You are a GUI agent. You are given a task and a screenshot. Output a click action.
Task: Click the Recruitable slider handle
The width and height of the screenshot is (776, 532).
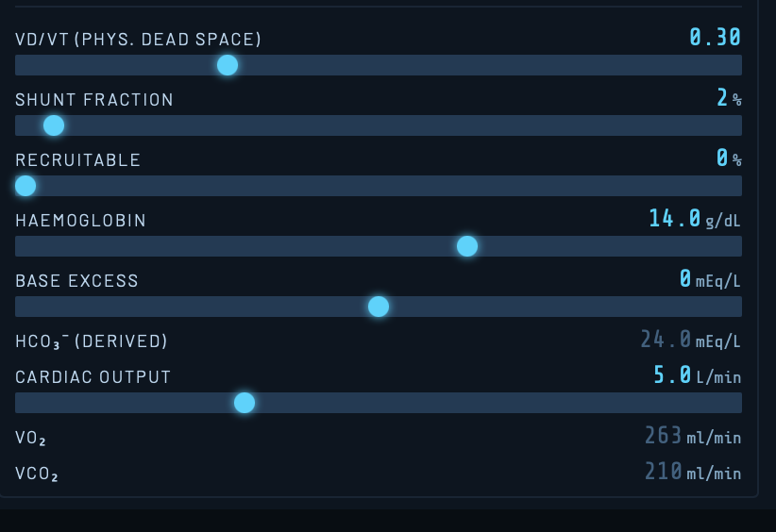(25, 186)
